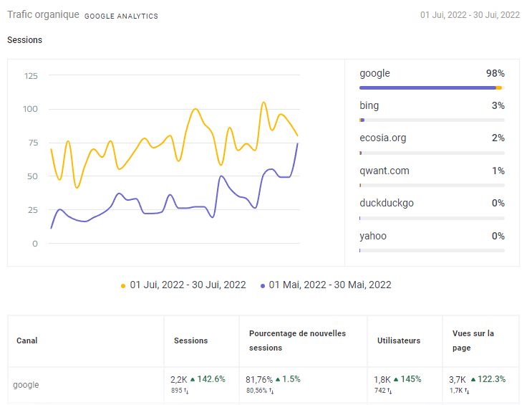Select the bing source in the list
The image size is (532, 405).
[x=369, y=106]
